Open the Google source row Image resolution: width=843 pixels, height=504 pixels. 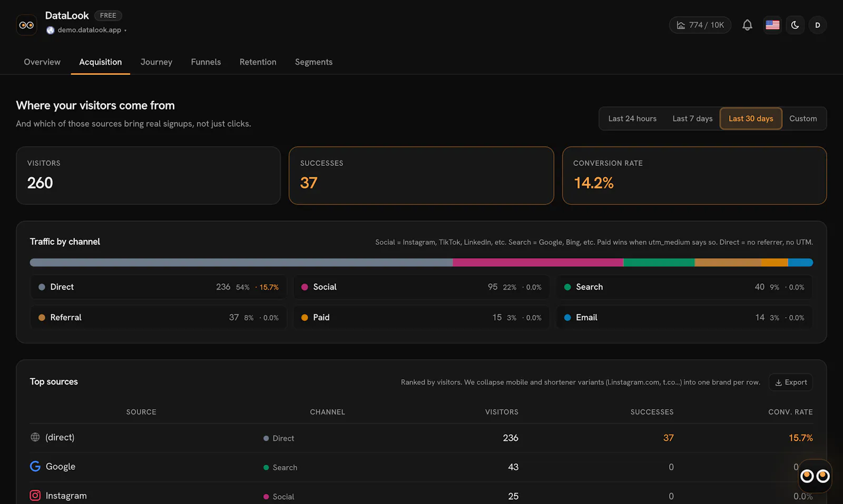[421, 467]
